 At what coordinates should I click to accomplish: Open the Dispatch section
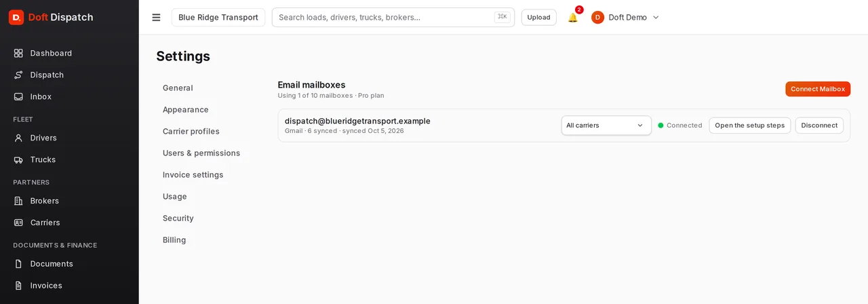(x=47, y=75)
